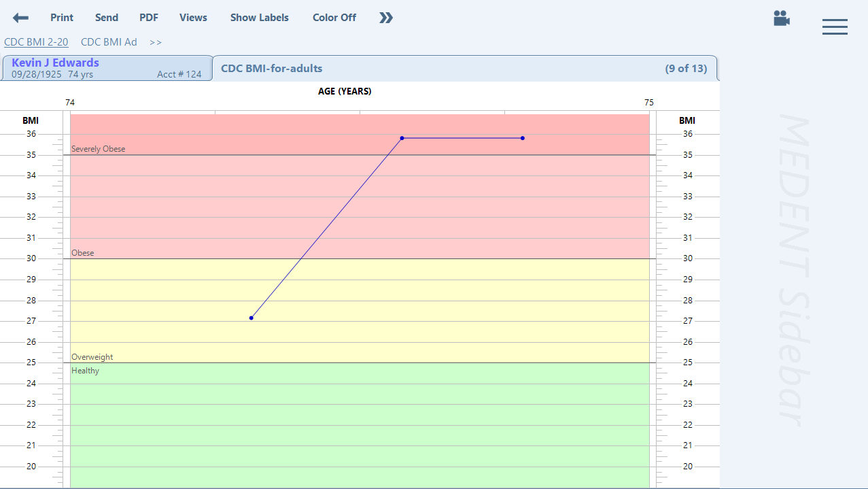Export chart with PDF button
The height and width of the screenshot is (489, 868).
pos(149,18)
